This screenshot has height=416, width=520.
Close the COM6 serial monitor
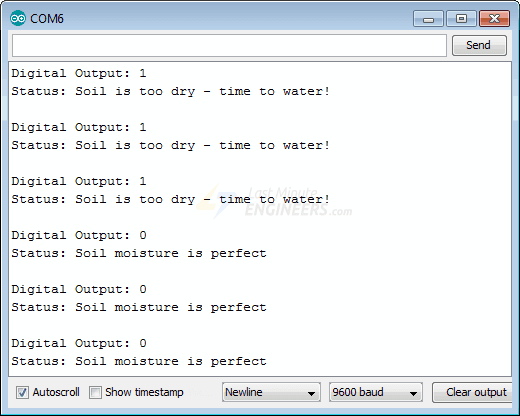[494, 19]
